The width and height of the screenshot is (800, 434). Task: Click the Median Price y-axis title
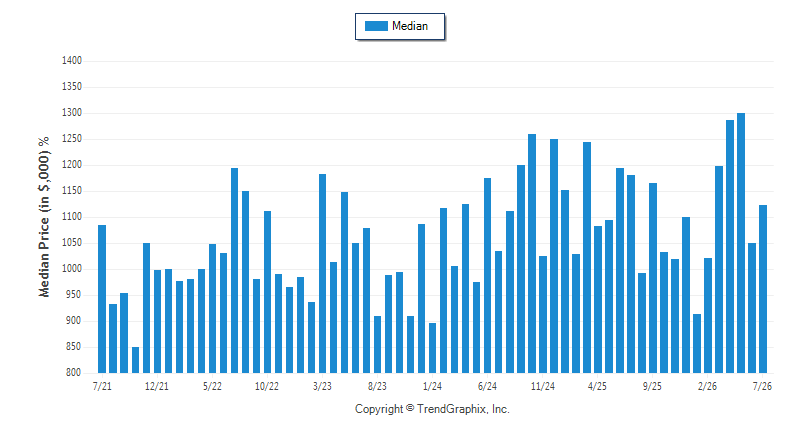(x=44, y=217)
